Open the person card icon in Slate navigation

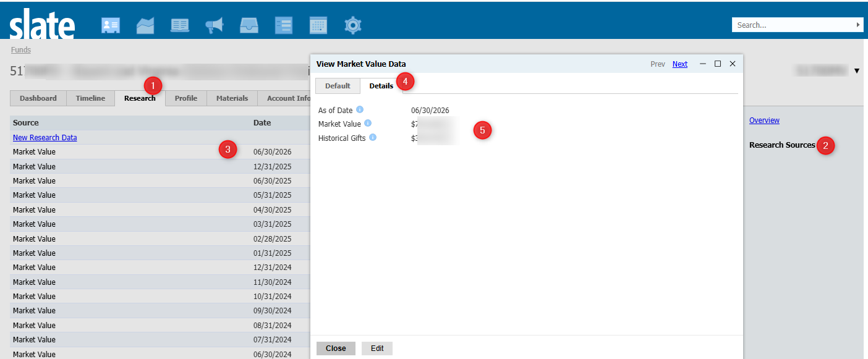click(x=111, y=25)
